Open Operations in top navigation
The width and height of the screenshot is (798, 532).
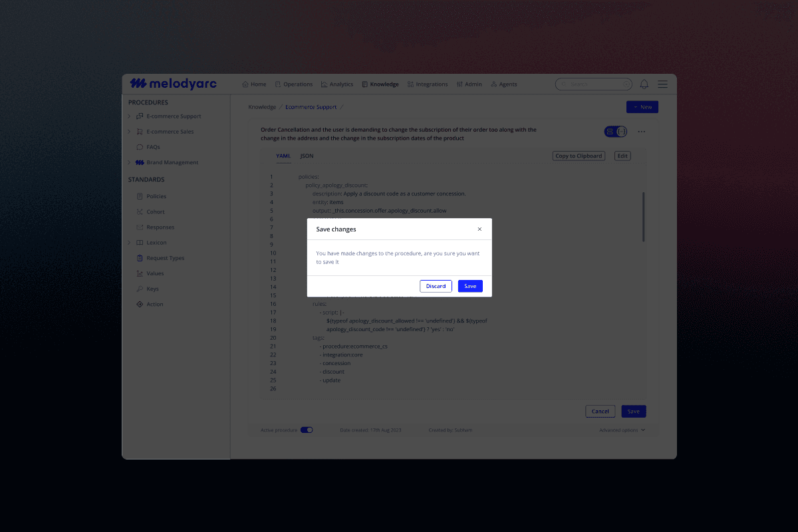click(294, 84)
